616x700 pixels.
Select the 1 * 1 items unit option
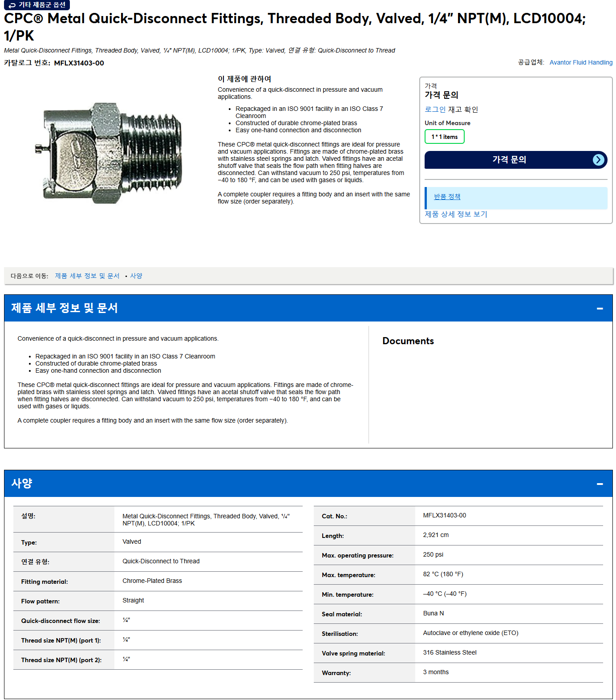[x=444, y=137]
